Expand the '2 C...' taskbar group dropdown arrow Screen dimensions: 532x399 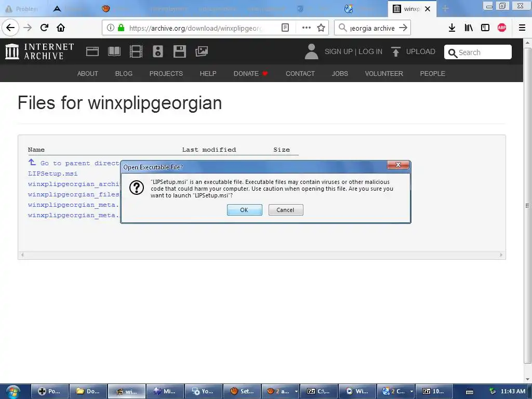(411, 392)
